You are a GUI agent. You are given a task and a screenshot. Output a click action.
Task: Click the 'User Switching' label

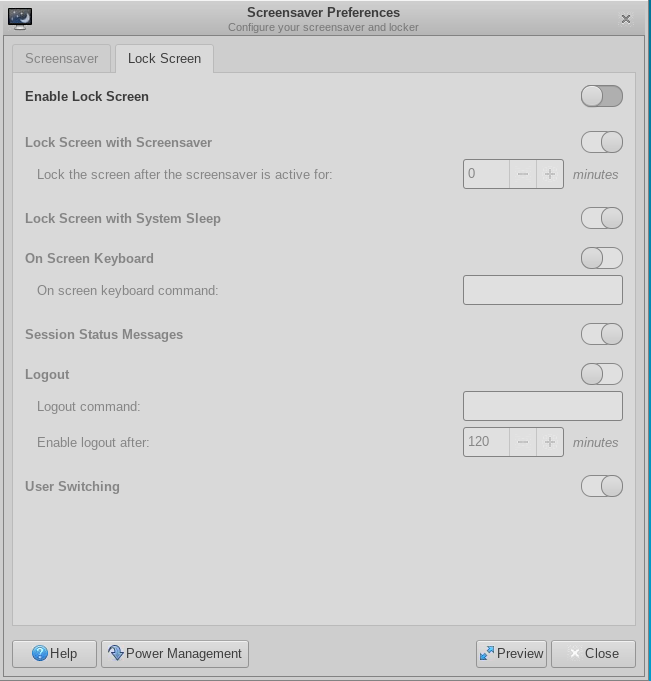[x=72, y=486]
